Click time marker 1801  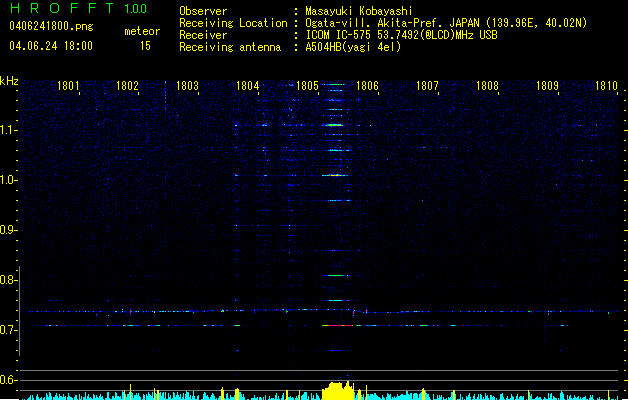(68, 86)
